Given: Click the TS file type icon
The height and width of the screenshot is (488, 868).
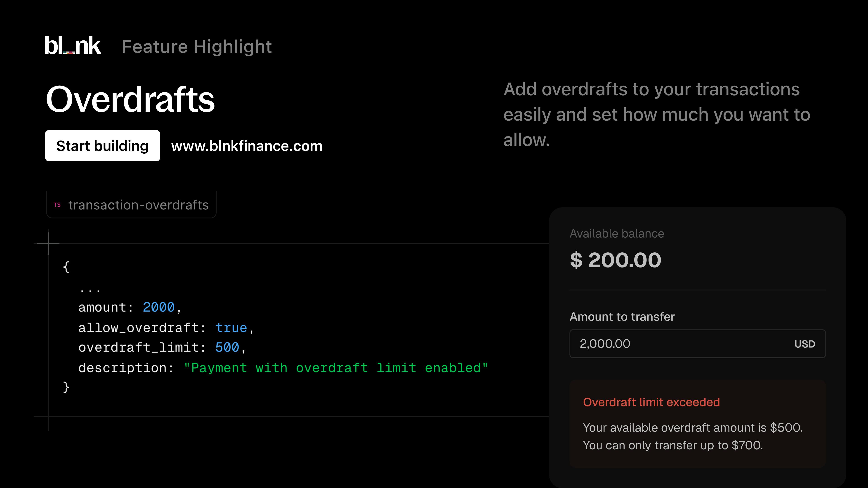Looking at the screenshot, I should [57, 205].
